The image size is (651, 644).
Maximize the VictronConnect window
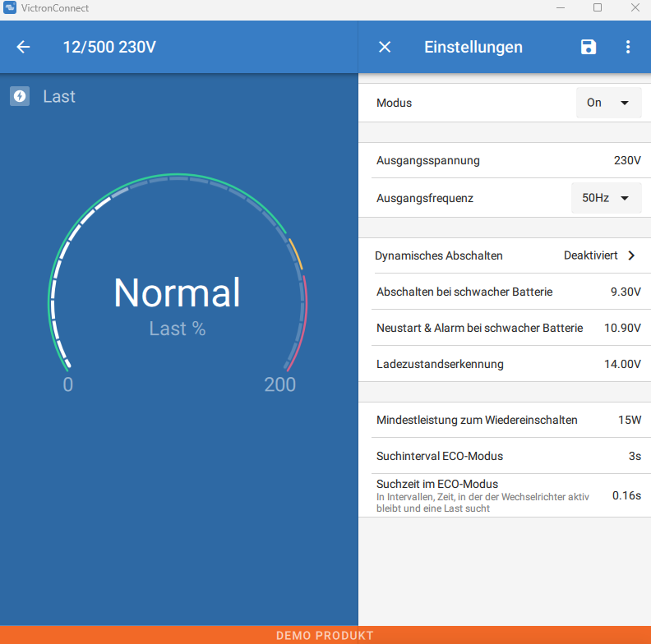pyautogui.click(x=598, y=7)
